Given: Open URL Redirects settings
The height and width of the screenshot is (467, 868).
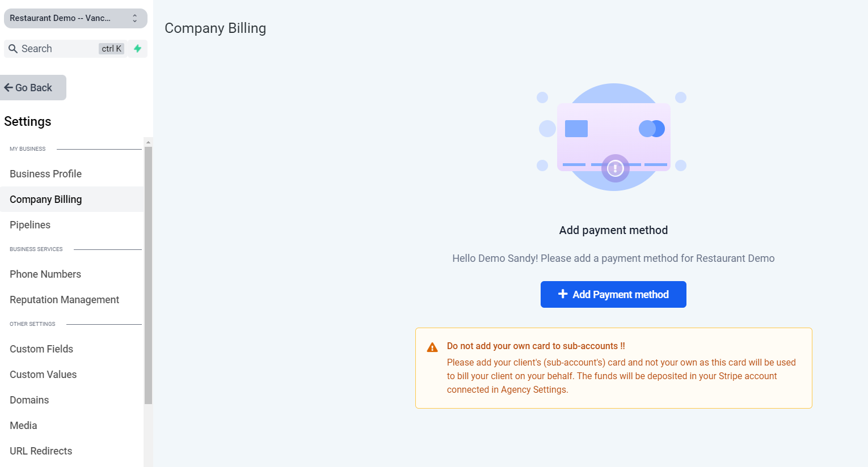Looking at the screenshot, I should (x=41, y=451).
